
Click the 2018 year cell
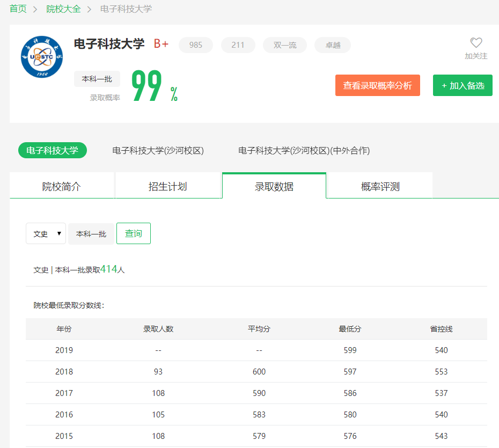pyautogui.click(x=64, y=372)
